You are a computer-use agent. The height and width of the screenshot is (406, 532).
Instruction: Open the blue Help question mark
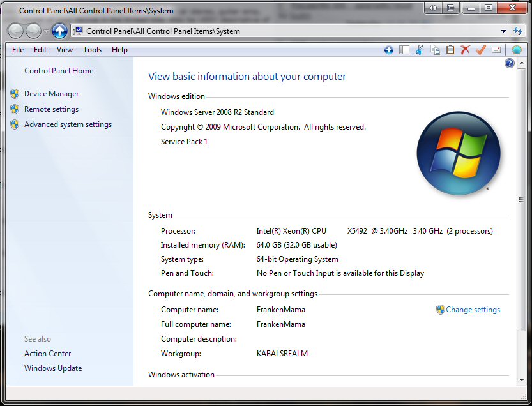[510, 63]
